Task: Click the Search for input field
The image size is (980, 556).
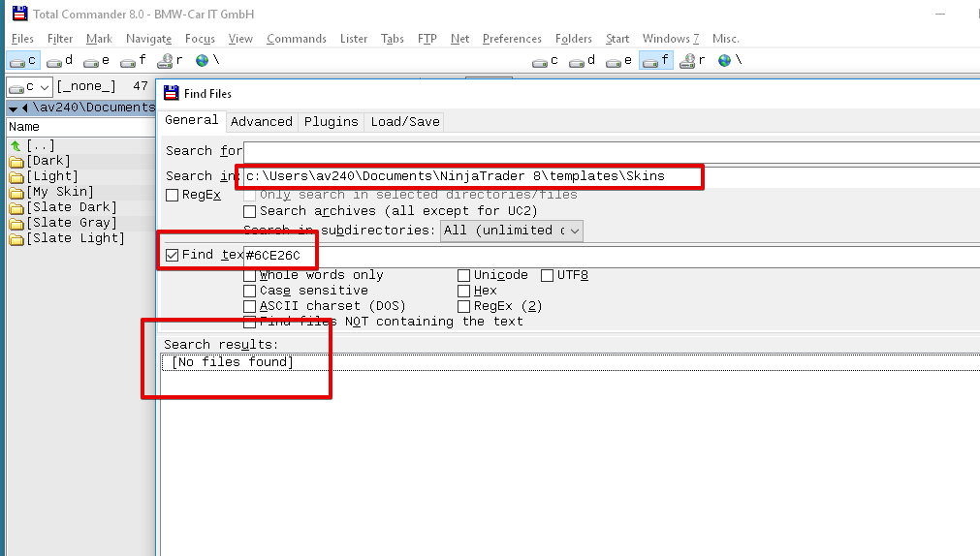Action: [612, 151]
